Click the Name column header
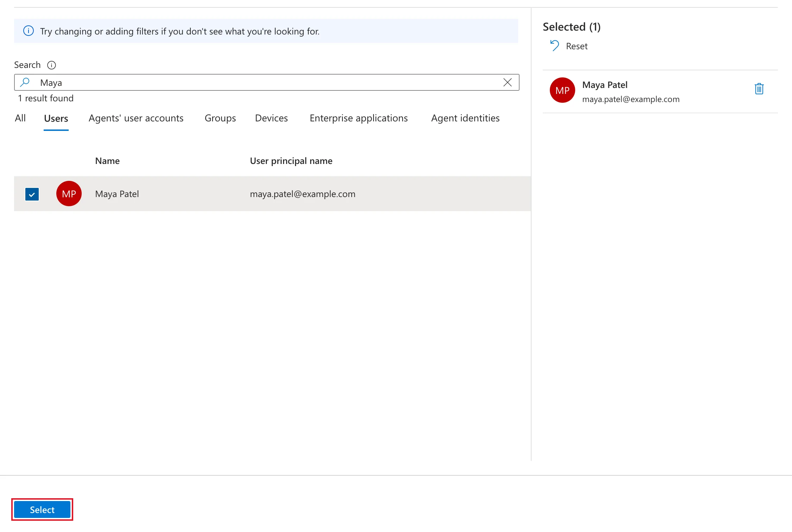Viewport: 792px width, 532px height. click(x=107, y=161)
